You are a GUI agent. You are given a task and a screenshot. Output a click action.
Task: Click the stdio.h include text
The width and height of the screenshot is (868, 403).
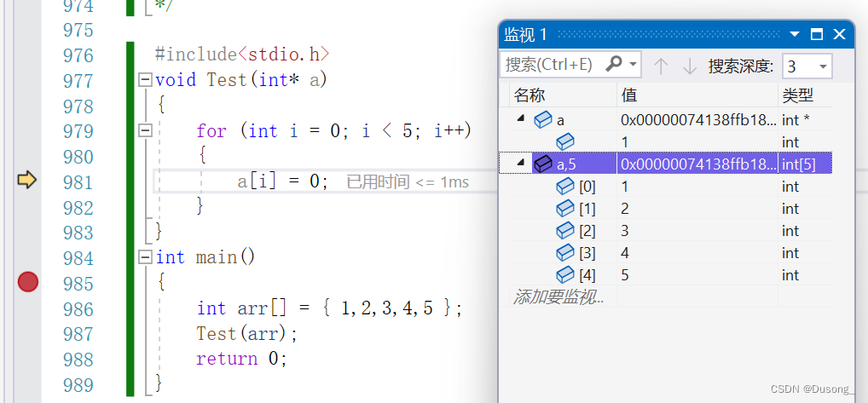tap(283, 55)
